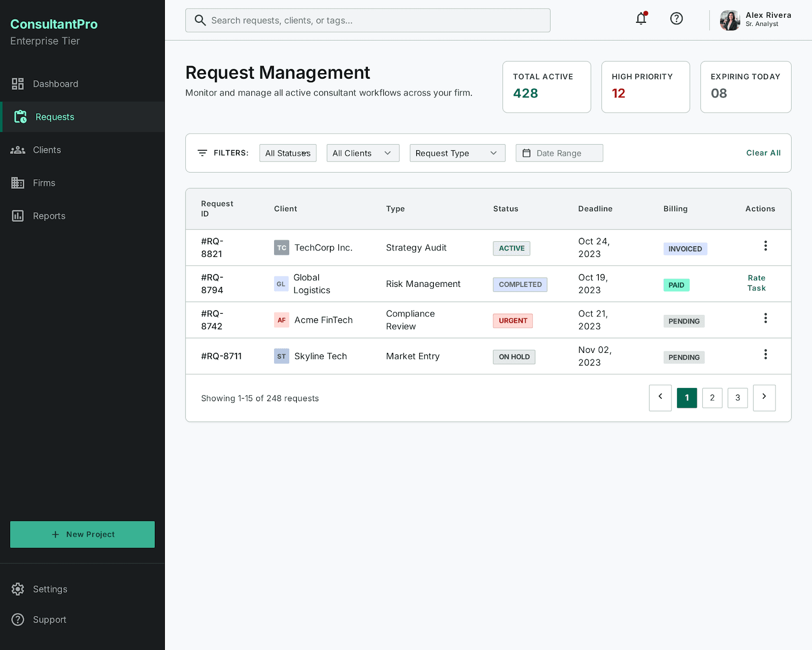This screenshot has height=650, width=812.
Task: Click the AF client badge icon
Action: click(282, 320)
